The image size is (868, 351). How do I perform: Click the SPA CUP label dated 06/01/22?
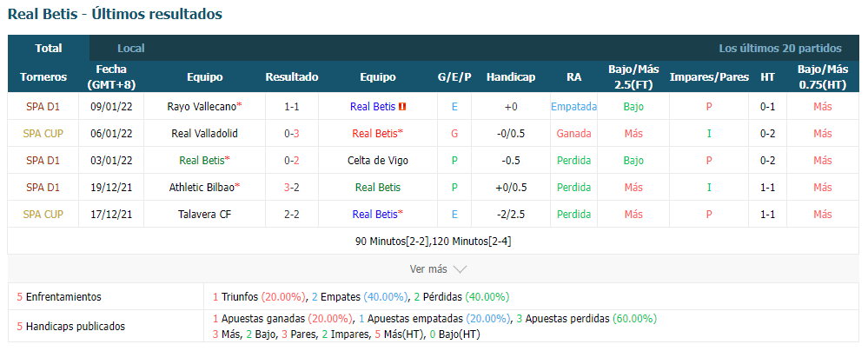click(43, 134)
